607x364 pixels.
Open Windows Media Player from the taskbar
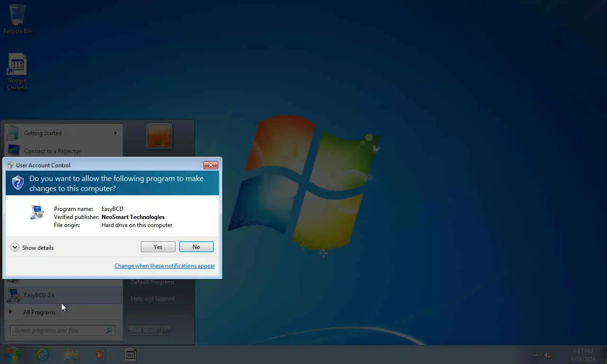(100, 355)
